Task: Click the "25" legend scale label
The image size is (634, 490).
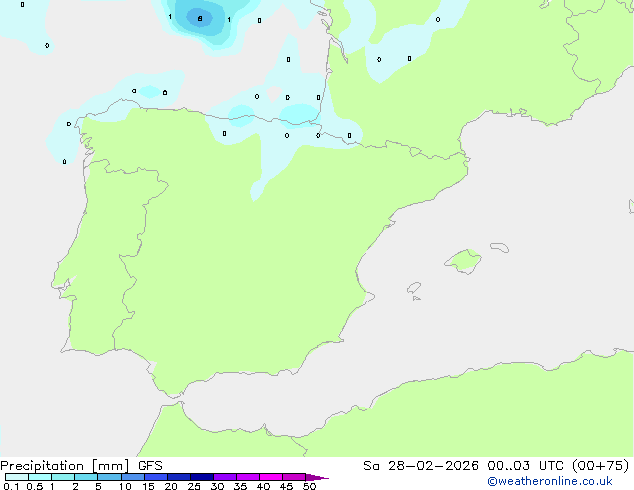Action: coord(194,486)
